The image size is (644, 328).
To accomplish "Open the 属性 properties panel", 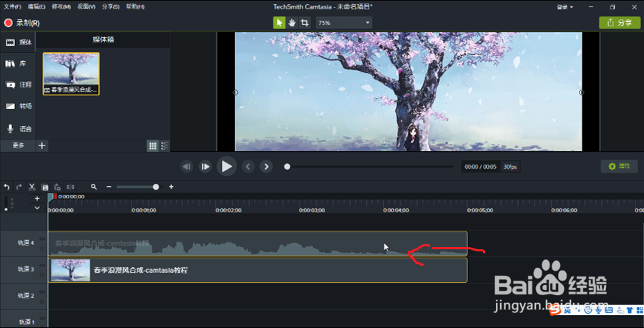I will click(x=620, y=166).
